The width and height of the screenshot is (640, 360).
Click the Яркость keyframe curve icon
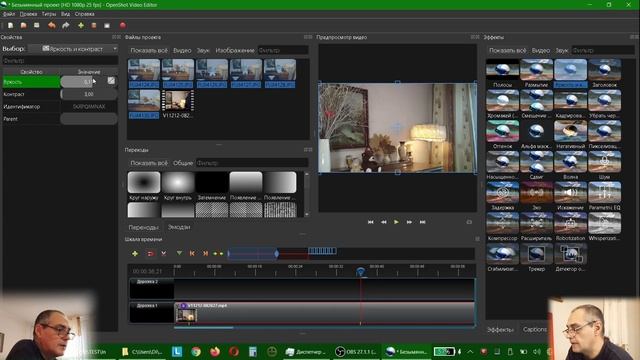pyautogui.click(x=111, y=81)
